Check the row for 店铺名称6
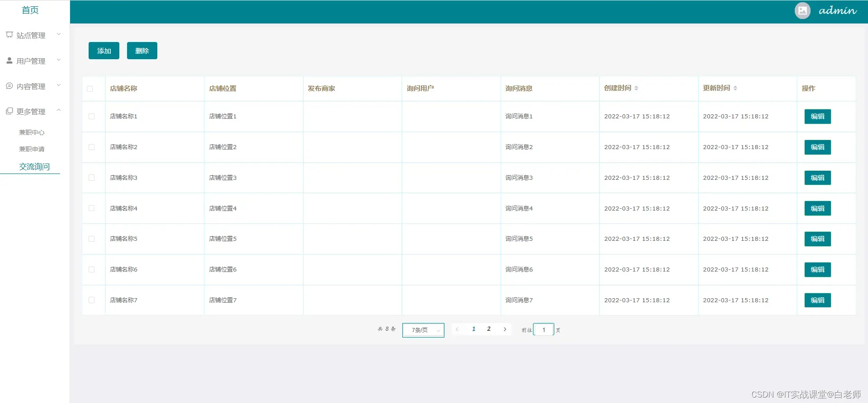868x403 pixels. [91, 269]
